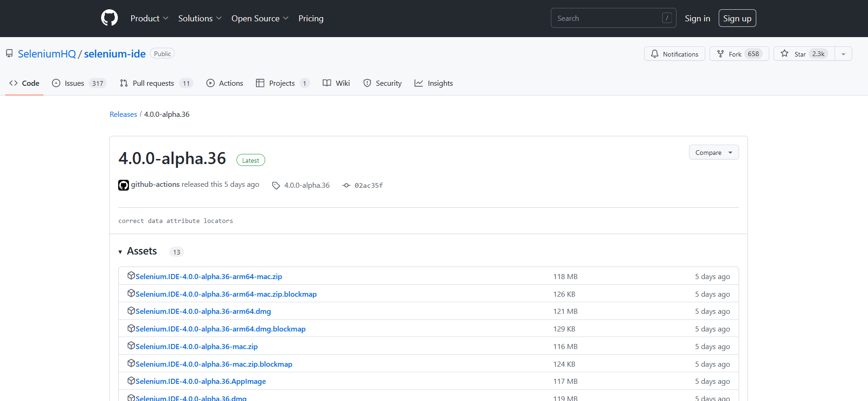Image resolution: width=868 pixels, height=401 pixels.
Task: Open the Issues tab
Action: [79, 83]
